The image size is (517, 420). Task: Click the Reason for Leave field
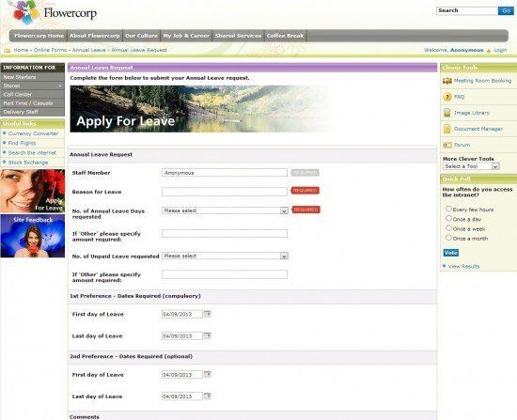225,192
